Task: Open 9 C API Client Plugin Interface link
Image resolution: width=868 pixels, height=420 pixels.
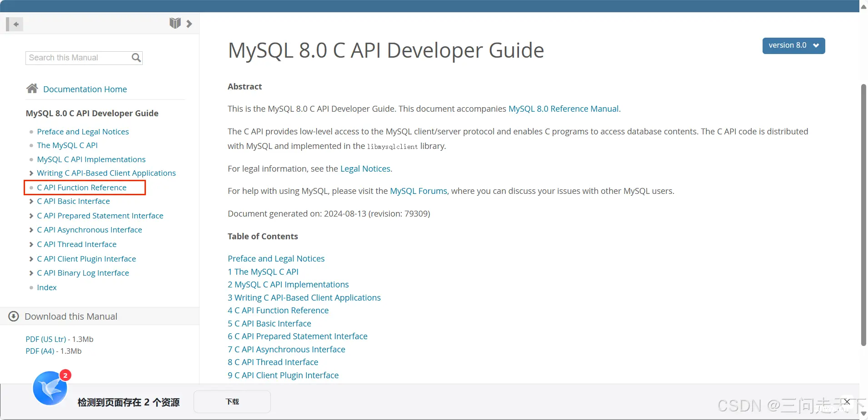Action: [x=283, y=376]
